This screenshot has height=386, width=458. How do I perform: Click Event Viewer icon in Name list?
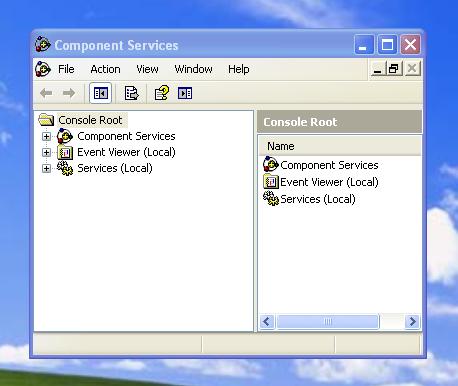click(271, 181)
